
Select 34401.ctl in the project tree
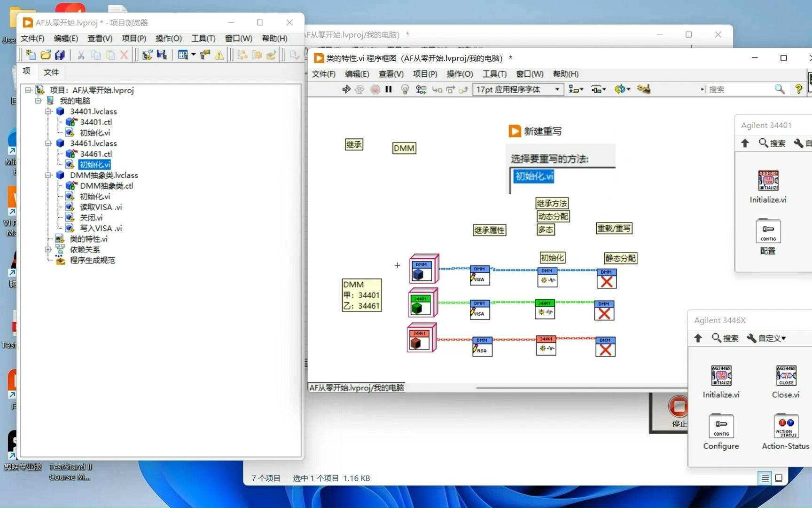tap(96, 122)
